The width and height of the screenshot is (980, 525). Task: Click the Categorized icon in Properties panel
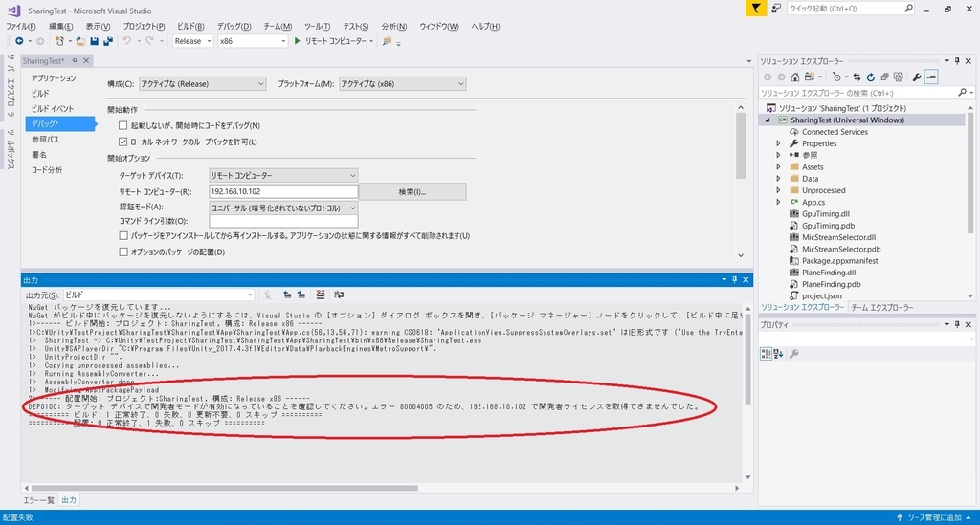(766, 354)
